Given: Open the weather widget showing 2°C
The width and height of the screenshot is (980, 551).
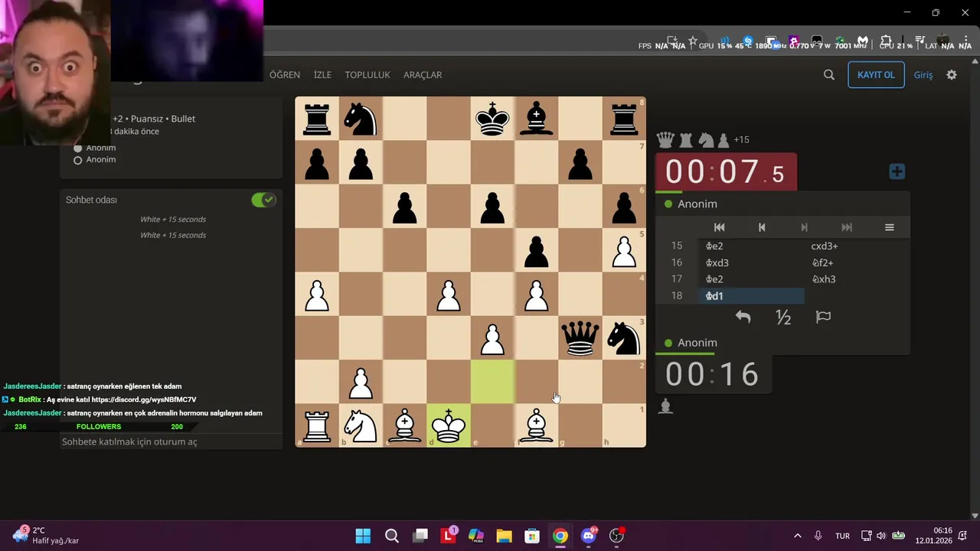Looking at the screenshot, I should [46, 536].
